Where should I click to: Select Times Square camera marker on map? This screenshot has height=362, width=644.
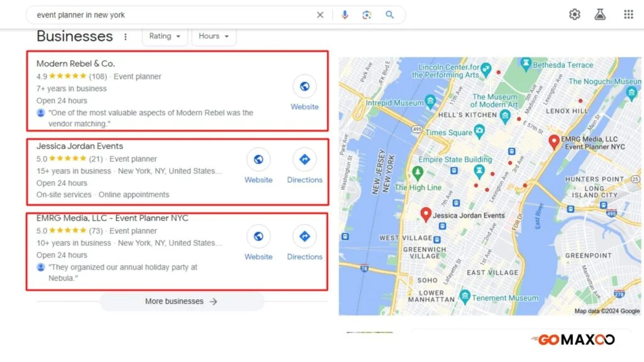click(479, 131)
